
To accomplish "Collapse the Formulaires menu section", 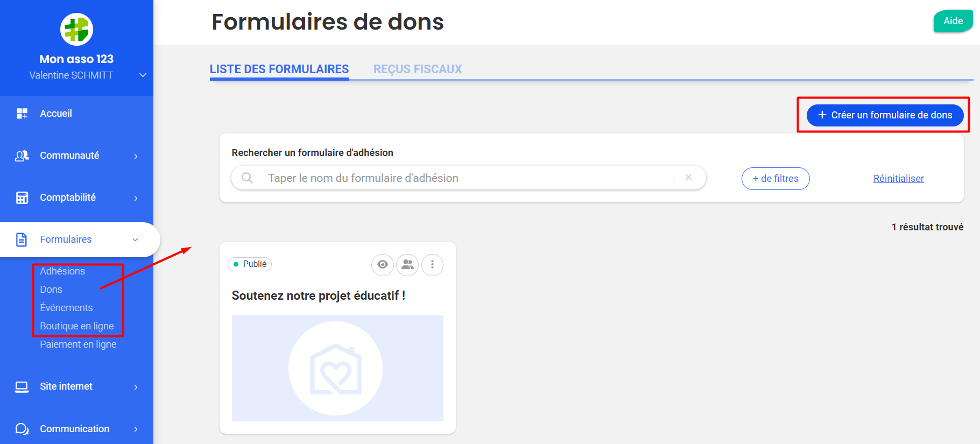I will 135,239.
